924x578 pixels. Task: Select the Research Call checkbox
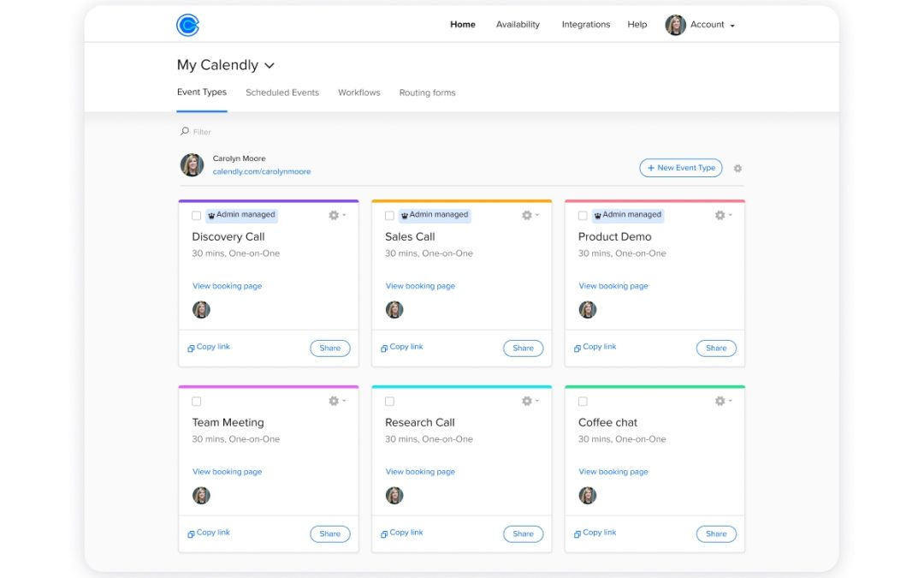389,402
